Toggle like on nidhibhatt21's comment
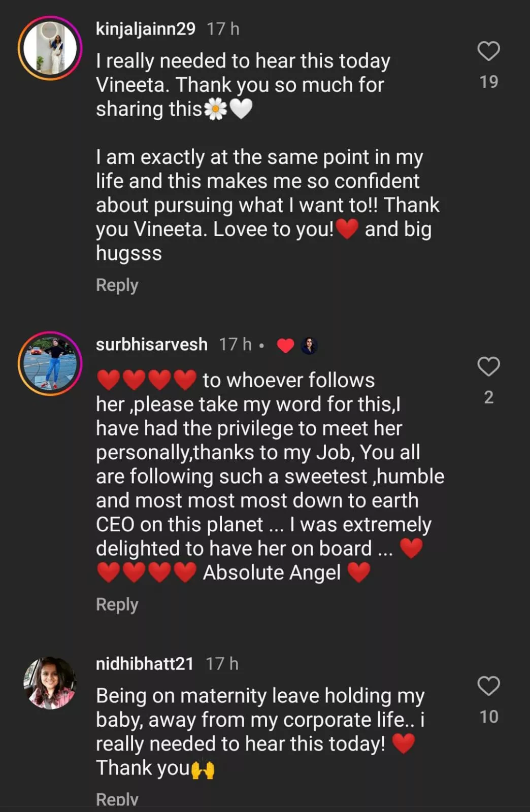 pyautogui.click(x=488, y=686)
